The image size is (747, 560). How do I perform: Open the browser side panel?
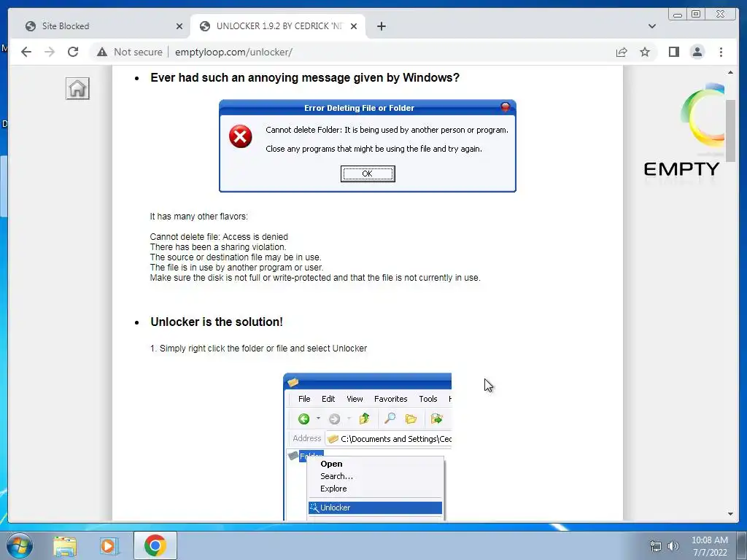pyautogui.click(x=673, y=52)
